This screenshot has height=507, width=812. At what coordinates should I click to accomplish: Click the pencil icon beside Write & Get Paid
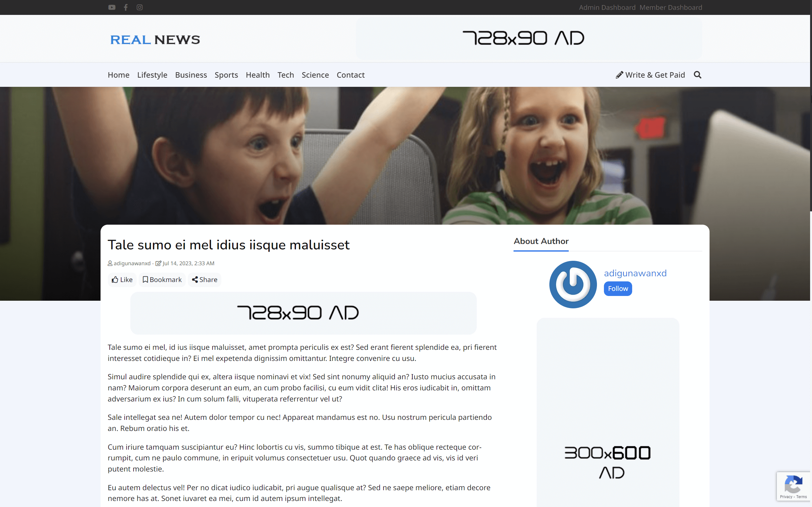click(x=619, y=74)
